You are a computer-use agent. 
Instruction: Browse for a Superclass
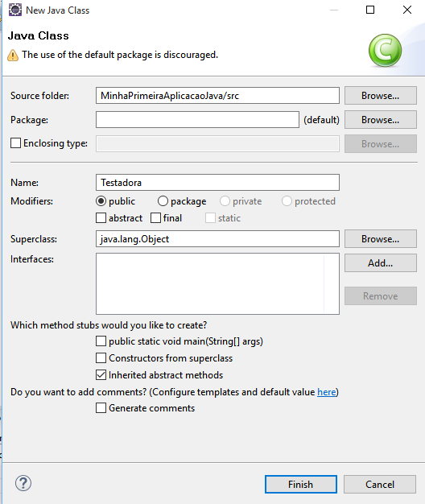[381, 239]
